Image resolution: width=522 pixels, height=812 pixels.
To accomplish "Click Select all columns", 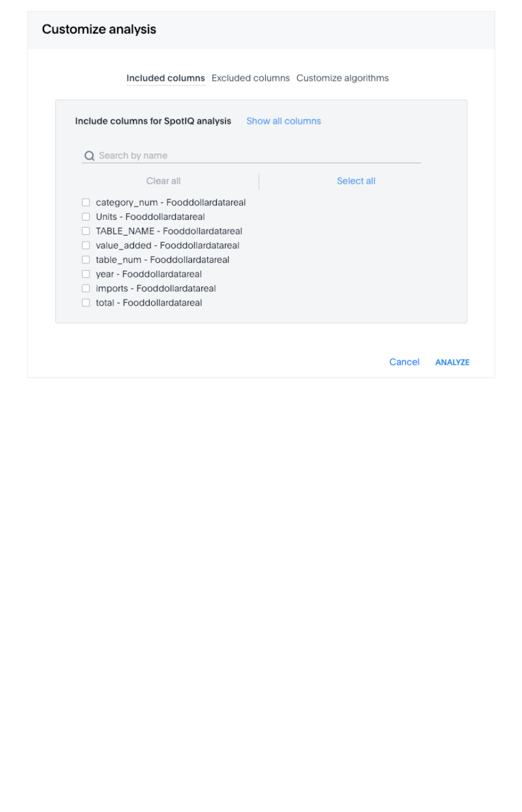I will pyautogui.click(x=356, y=181).
